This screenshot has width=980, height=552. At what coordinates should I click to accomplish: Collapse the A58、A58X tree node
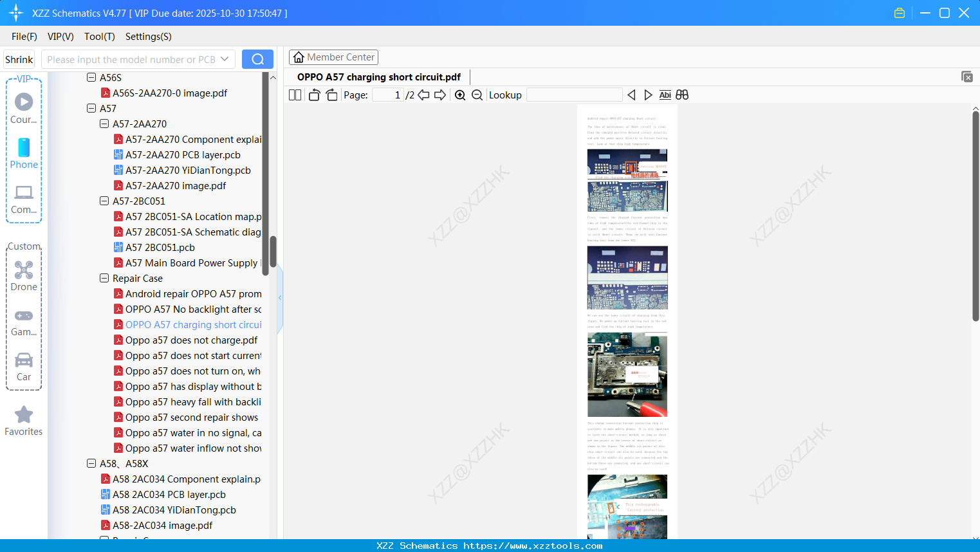pyautogui.click(x=91, y=463)
